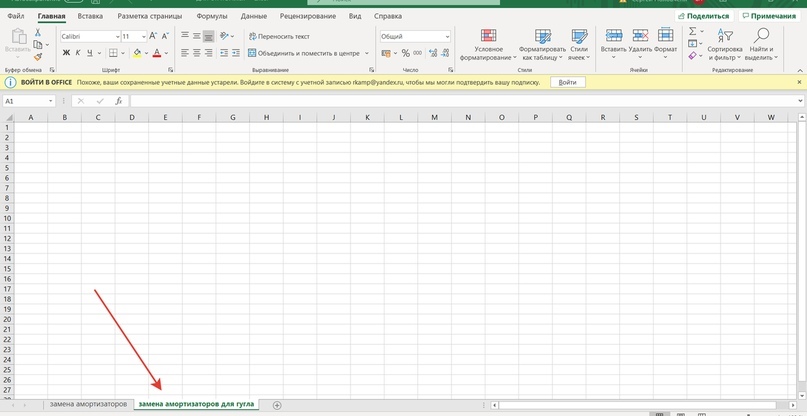Click AutoSum sigma icon
This screenshot has height=416, width=807.
(x=693, y=31)
